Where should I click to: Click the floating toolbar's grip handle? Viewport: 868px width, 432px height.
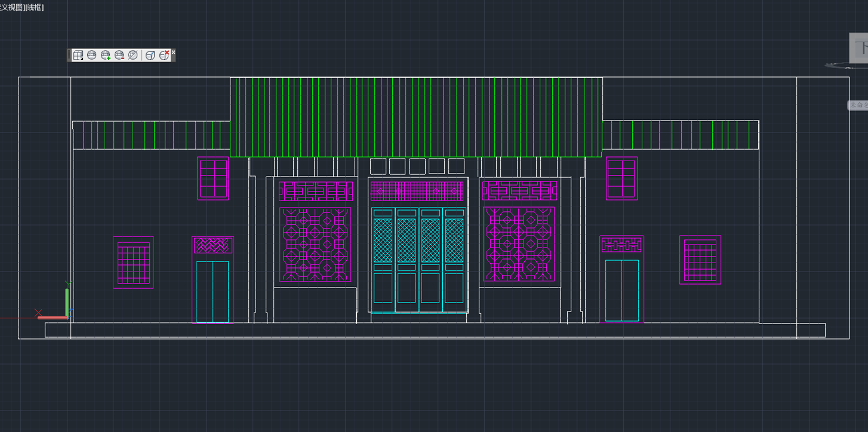pyautogui.click(x=69, y=55)
